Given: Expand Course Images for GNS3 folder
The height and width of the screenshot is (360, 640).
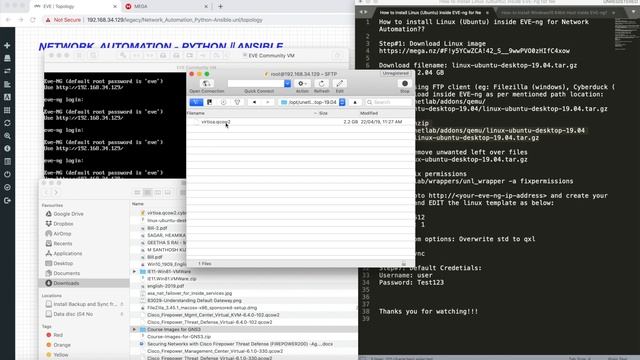Looking at the screenshot, I should (134, 329).
